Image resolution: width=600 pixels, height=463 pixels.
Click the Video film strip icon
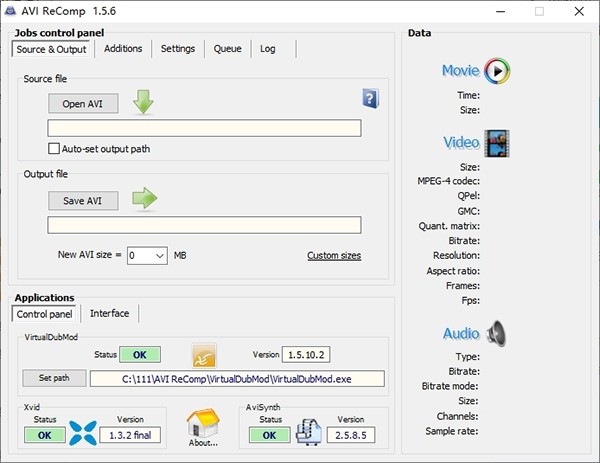(497, 143)
